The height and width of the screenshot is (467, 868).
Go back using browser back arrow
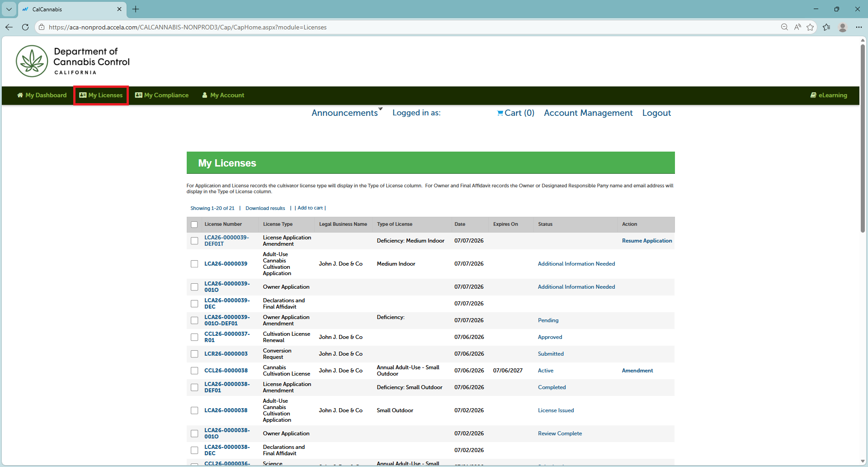9,27
